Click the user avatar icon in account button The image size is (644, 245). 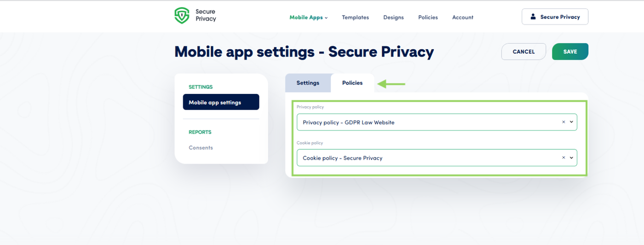click(533, 17)
